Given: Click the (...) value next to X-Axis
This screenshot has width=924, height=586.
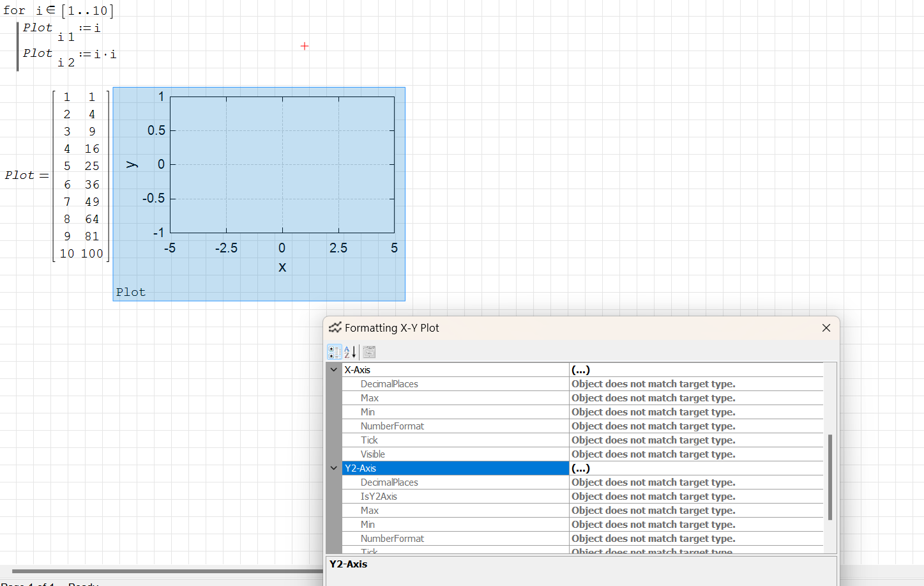Looking at the screenshot, I should pyautogui.click(x=580, y=369).
